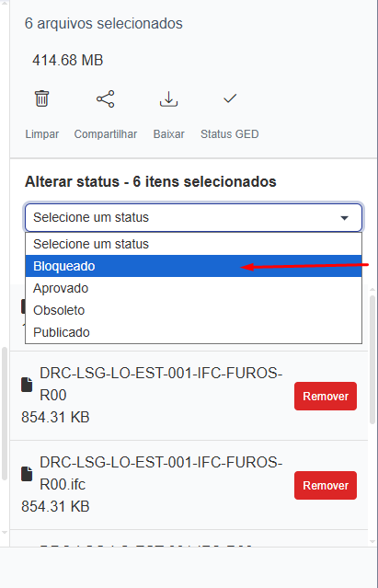
Task: Click the Compartilhar share icon
Action: click(x=105, y=99)
